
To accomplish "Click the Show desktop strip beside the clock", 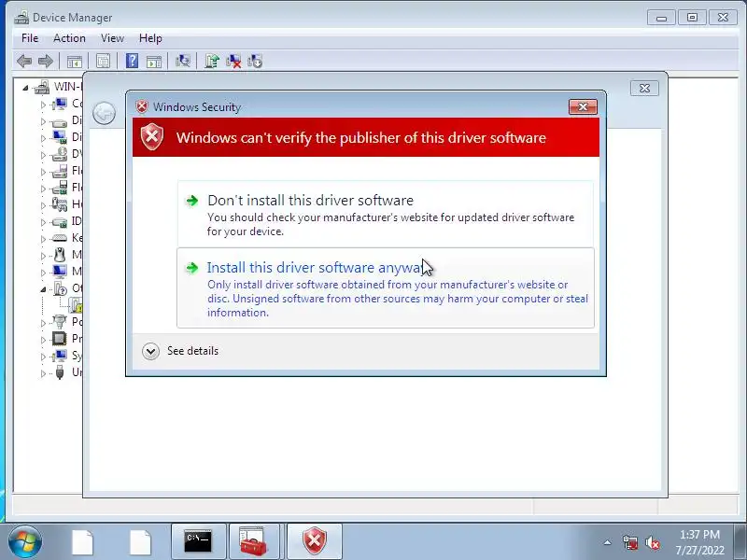I will point(740,541).
